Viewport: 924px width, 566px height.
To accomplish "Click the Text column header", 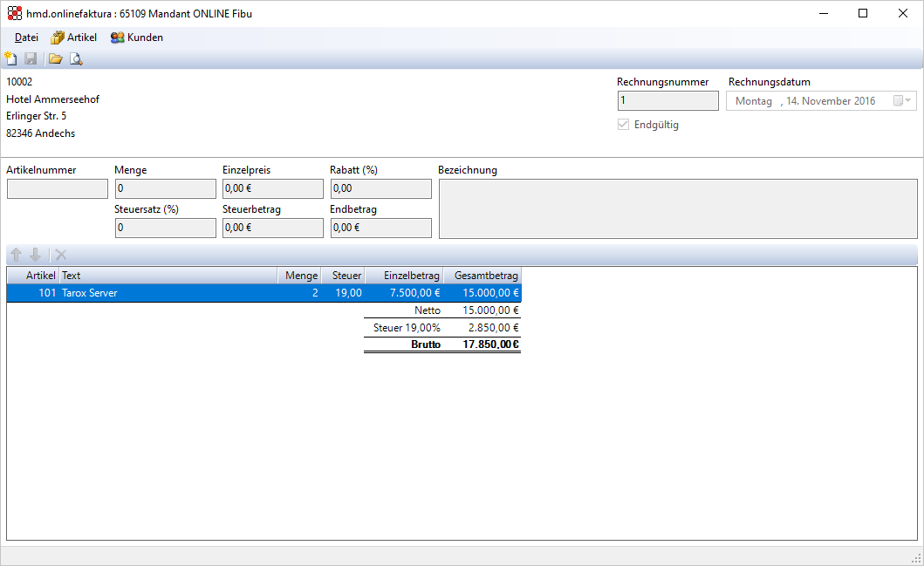I will 168,276.
